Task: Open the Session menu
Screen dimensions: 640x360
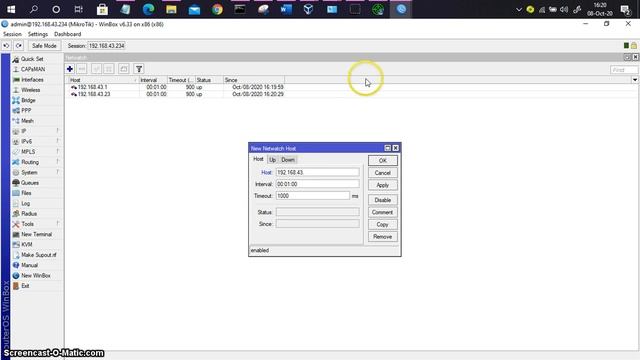Action: coord(12,34)
